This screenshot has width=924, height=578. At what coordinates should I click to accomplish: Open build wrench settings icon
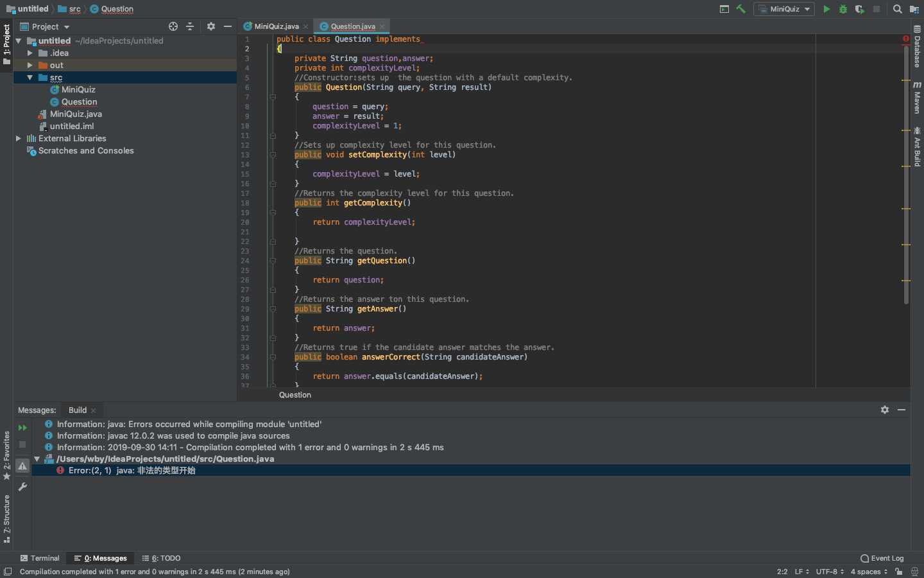tap(22, 487)
